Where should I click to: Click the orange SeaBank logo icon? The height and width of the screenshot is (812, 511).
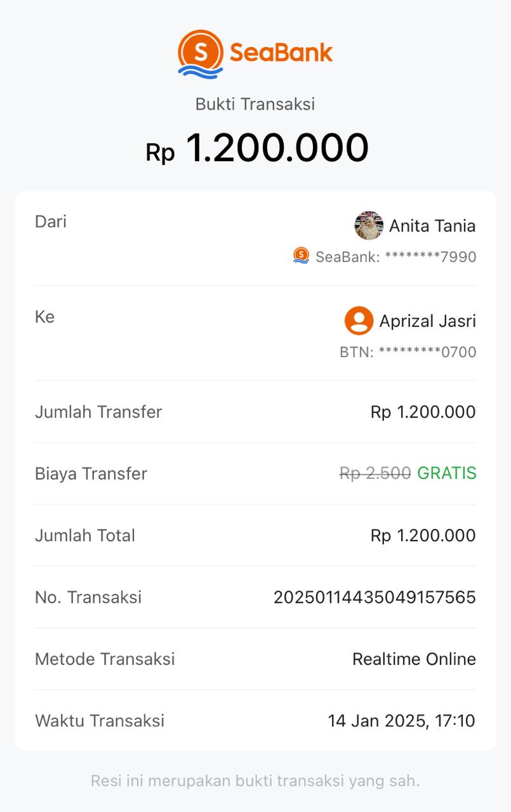(x=201, y=54)
